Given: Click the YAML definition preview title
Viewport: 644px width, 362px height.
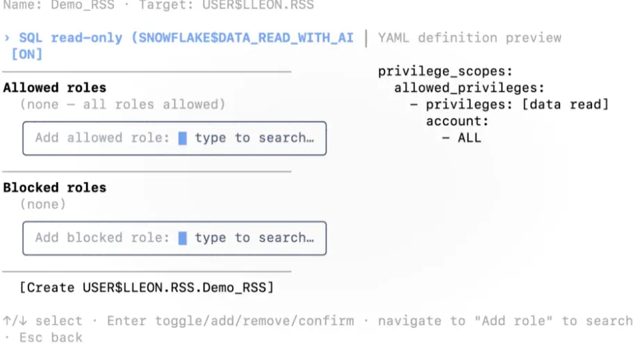Looking at the screenshot, I should pyautogui.click(x=470, y=38).
